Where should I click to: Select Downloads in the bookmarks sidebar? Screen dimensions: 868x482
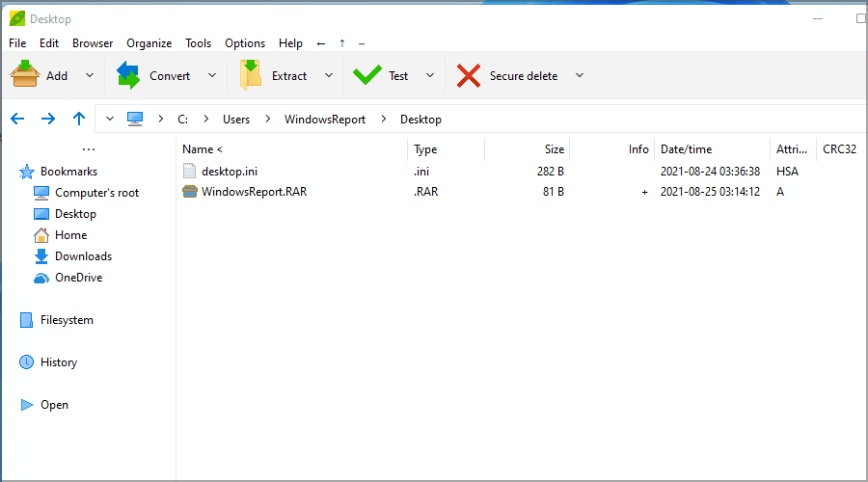point(83,256)
